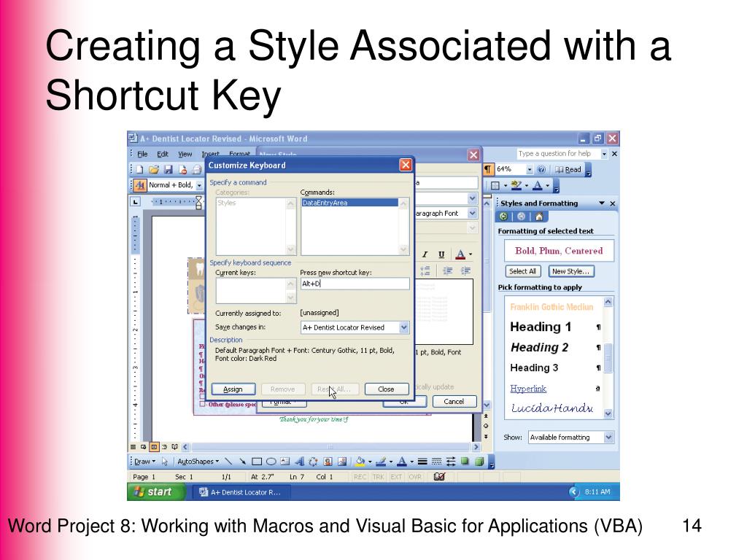Click the Print icon in Standard toolbar
Screen dimensions: 747x560
pos(196,169)
